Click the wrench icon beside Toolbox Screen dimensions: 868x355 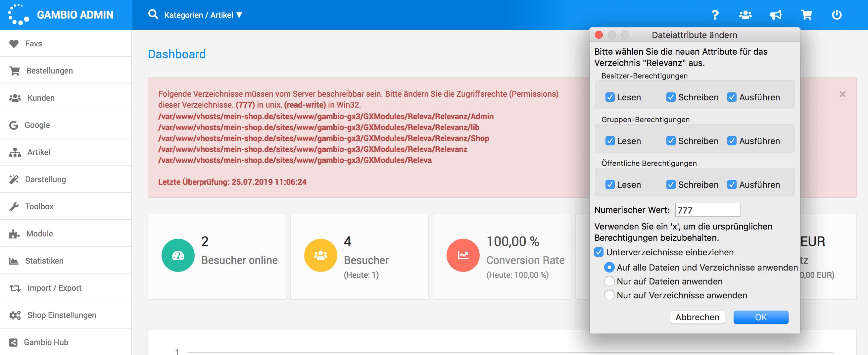point(14,207)
